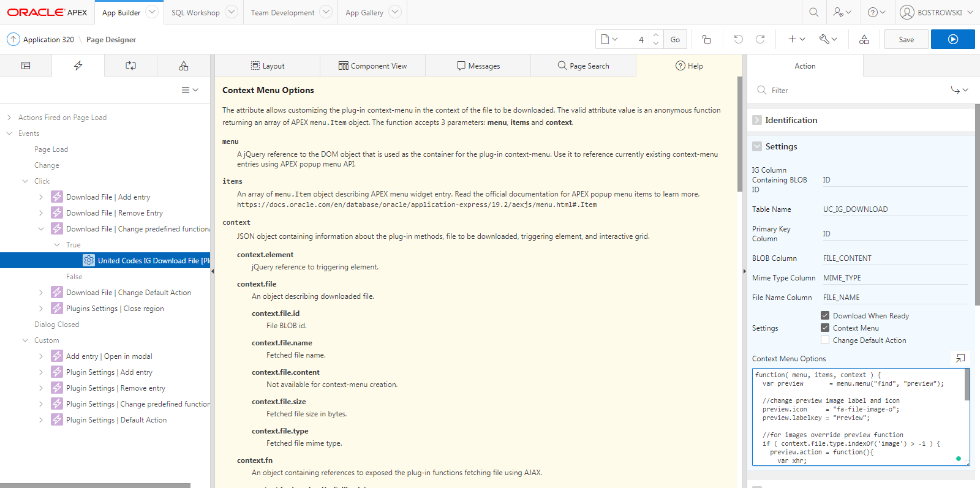
Task: Open the App Gallery tab
Action: (364, 12)
